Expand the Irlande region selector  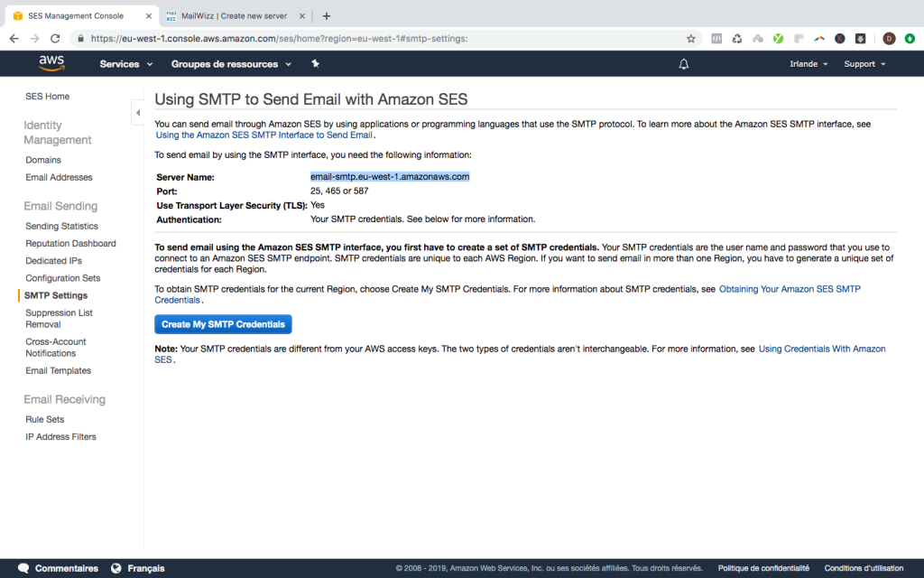click(808, 64)
